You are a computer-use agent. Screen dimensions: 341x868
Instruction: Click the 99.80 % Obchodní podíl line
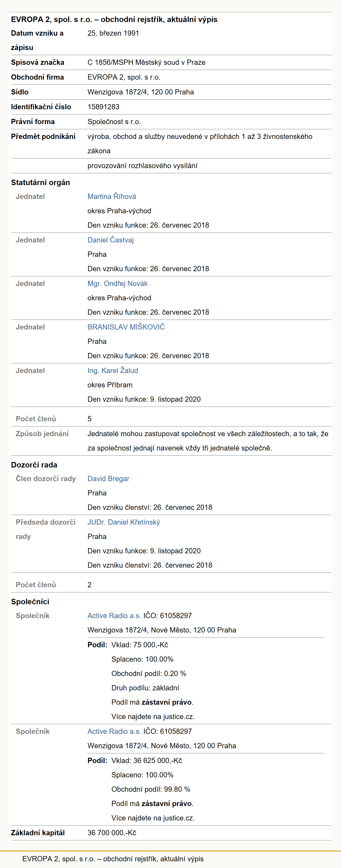pos(151,789)
